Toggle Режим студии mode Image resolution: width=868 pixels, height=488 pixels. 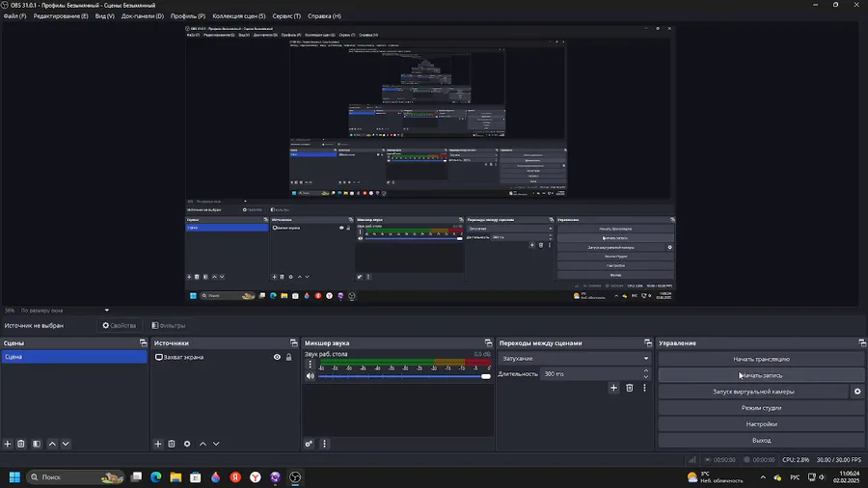[x=761, y=408]
